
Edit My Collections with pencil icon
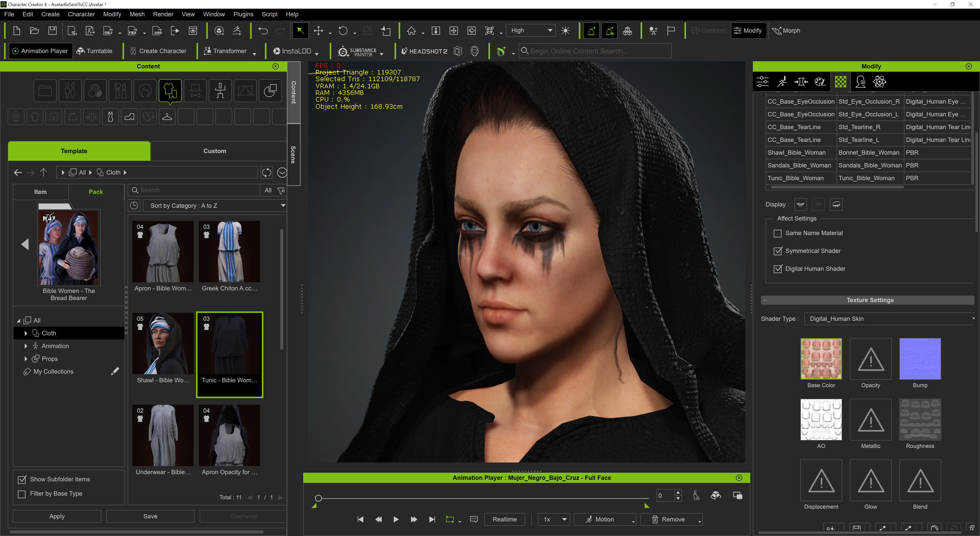coord(115,371)
